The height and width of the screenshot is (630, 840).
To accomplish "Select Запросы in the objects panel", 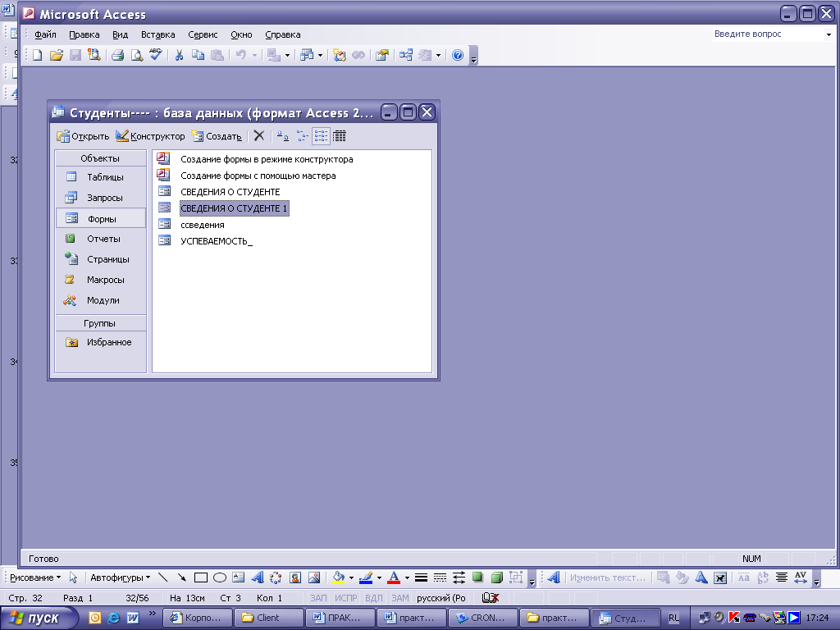I will tap(101, 198).
